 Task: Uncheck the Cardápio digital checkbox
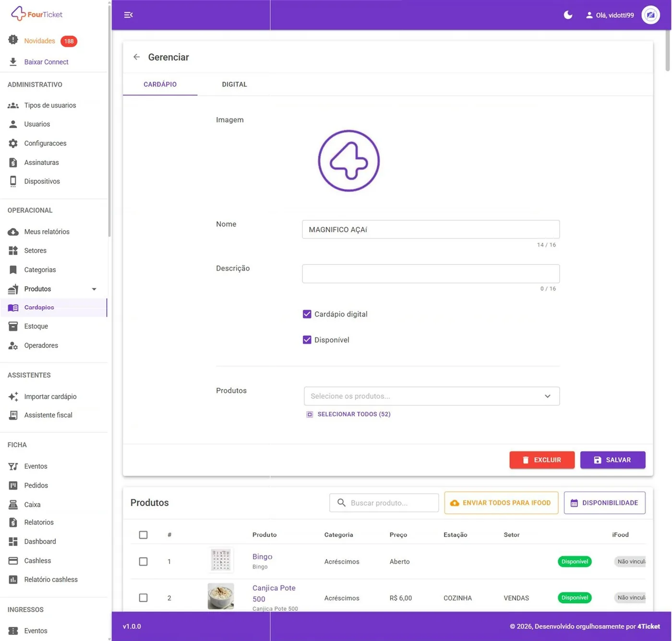(307, 314)
